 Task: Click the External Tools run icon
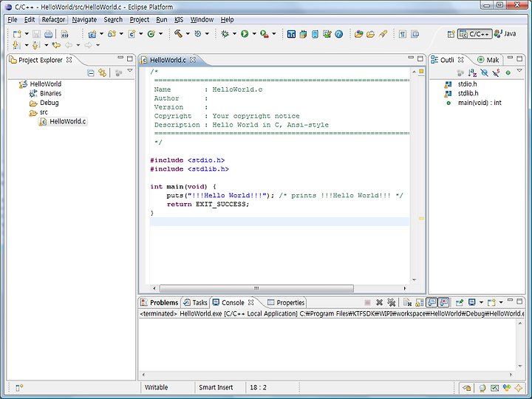coord(265,33)
